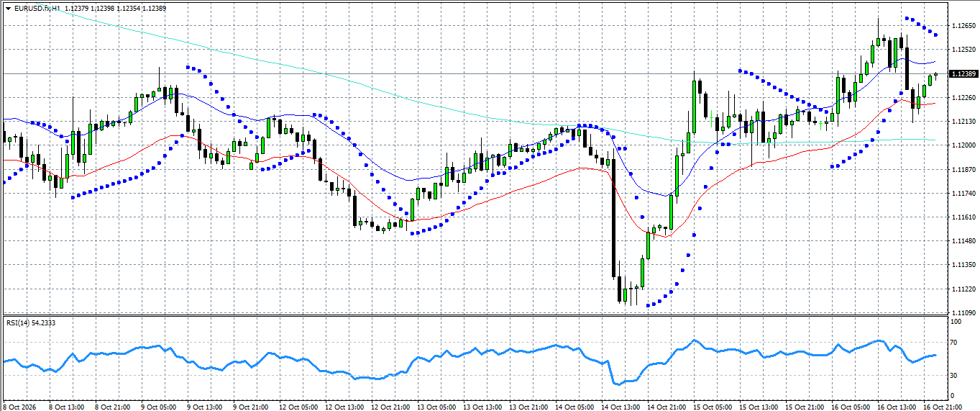Click the 1.12000 price axis label
The width and height of the screenshot is (980, 411).
pyautogui.click(x=963, y=145)
